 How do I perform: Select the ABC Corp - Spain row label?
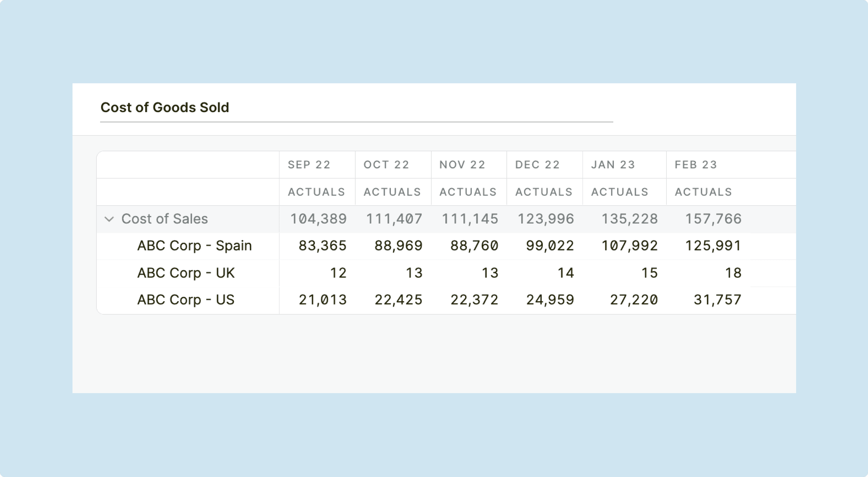(x=194, y=246)
